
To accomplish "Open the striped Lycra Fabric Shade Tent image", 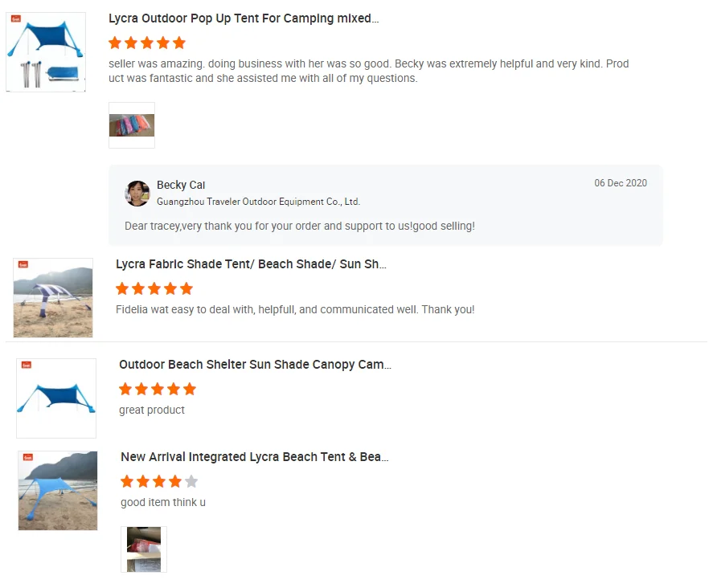I will pyautogui.click(x=53, y=297).
